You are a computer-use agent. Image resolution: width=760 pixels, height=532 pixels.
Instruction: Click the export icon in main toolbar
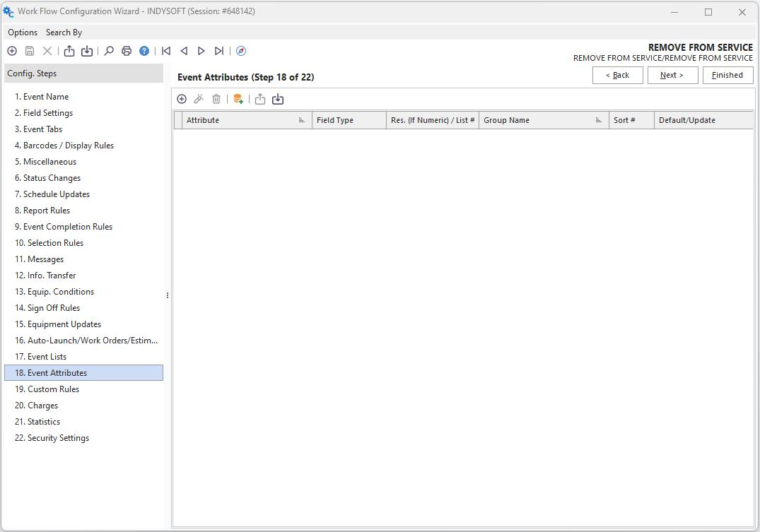(69, 51)
